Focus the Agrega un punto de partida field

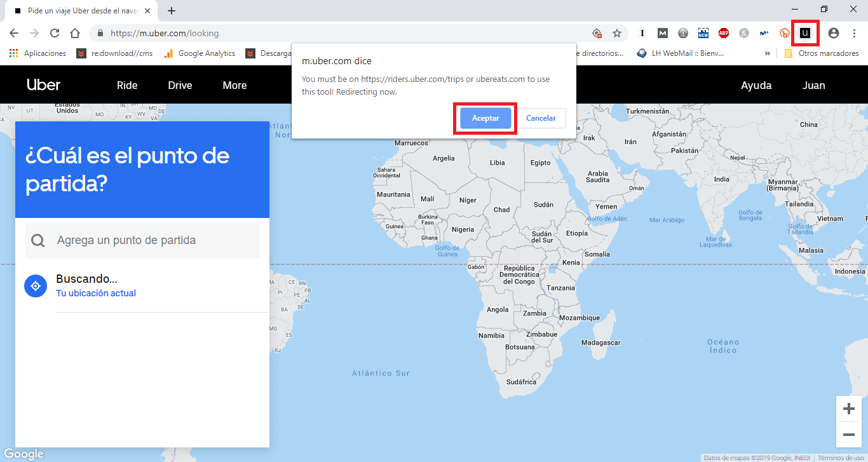pyautogui.click(x=142, y=240)
